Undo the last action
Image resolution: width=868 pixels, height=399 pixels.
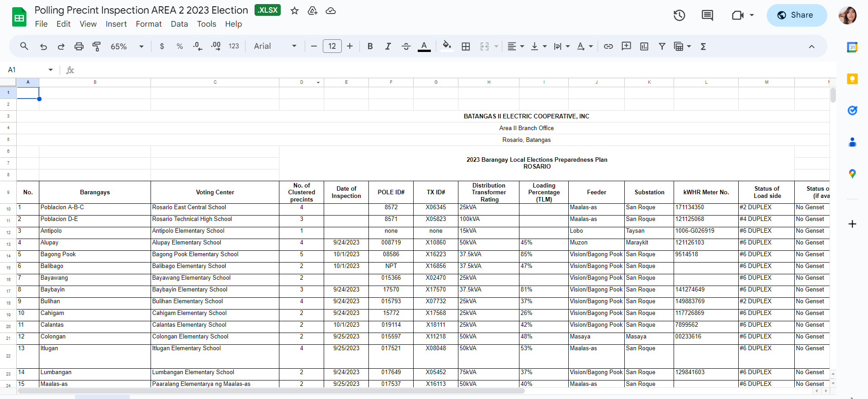coord(43,46)
